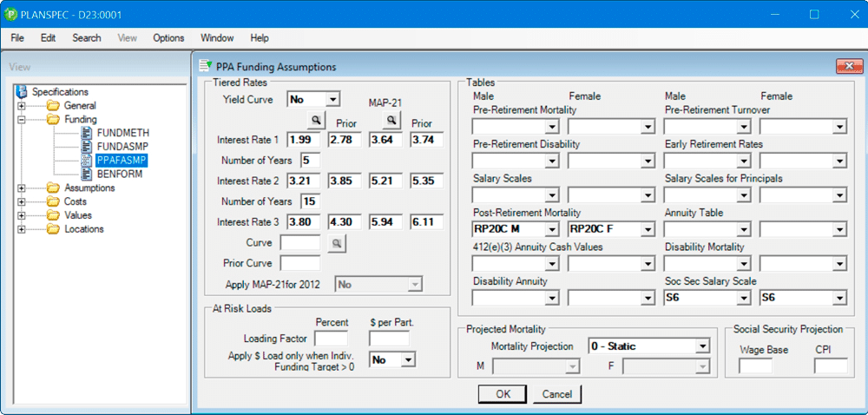Open the Male Soc Sec Salary Scale dropdown
This screenshot has width=868, height=415.
743,299
